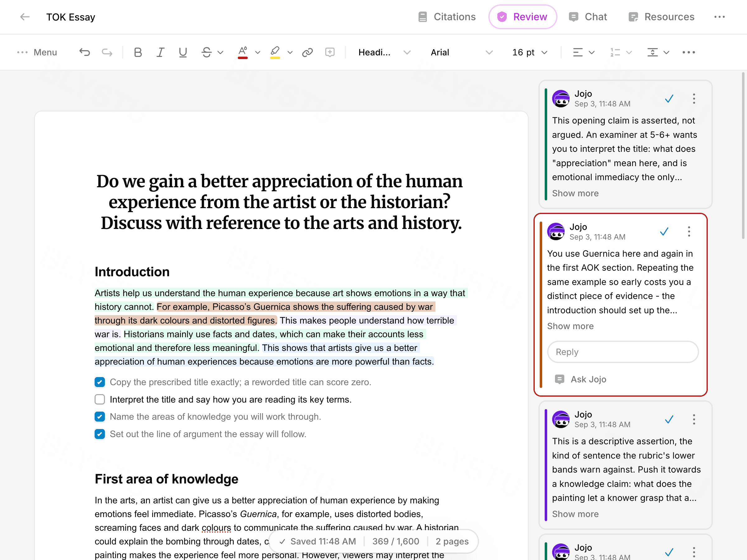Open the paragraph style Heading dropdown
Screen dimensions: 747x560
[384, 52]
